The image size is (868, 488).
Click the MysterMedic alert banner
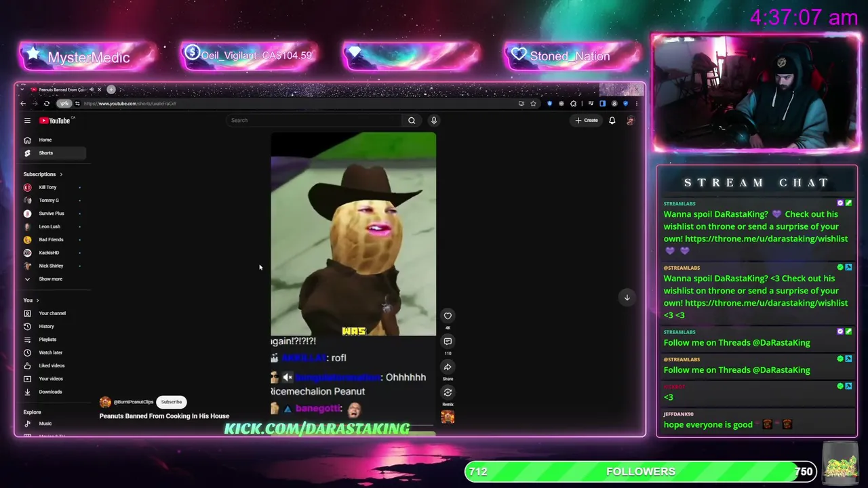88,57
